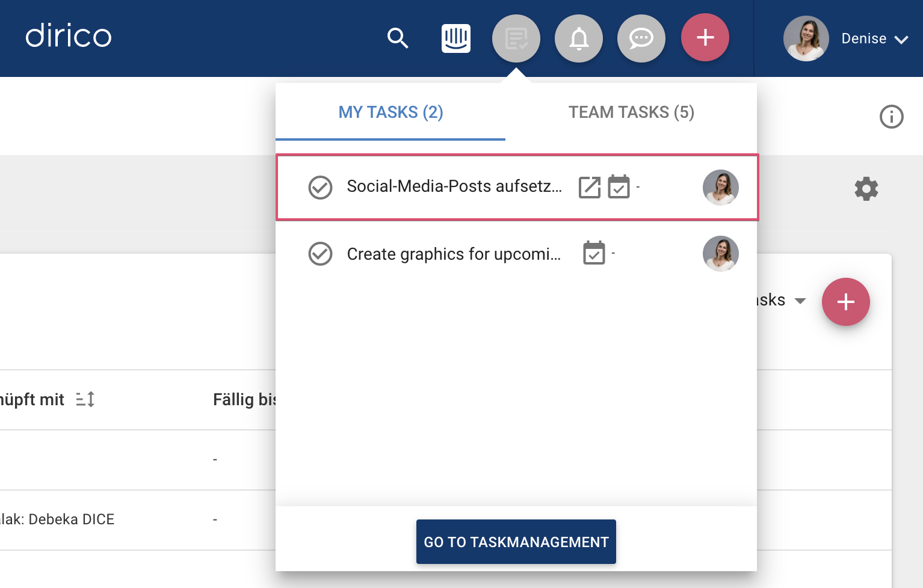The image size is (923, 588).
Task: Click the red plus button in header
Action: (705, 37)
